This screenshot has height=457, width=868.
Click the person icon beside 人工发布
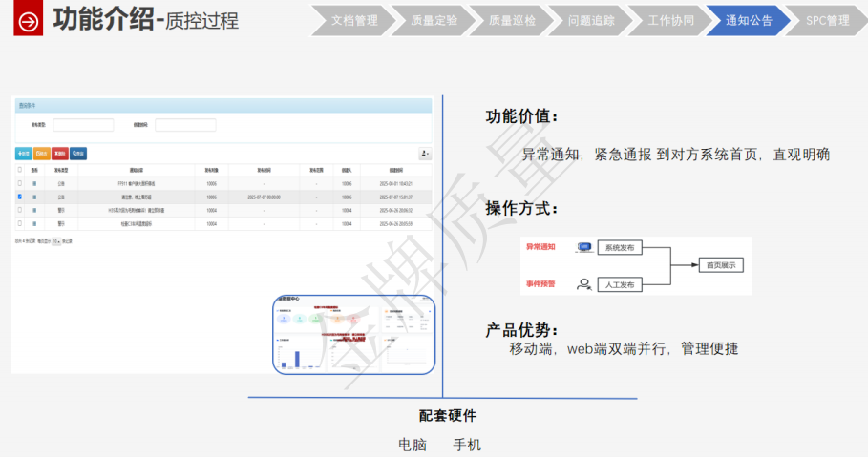pyautogui.click(x=584, y=283)
